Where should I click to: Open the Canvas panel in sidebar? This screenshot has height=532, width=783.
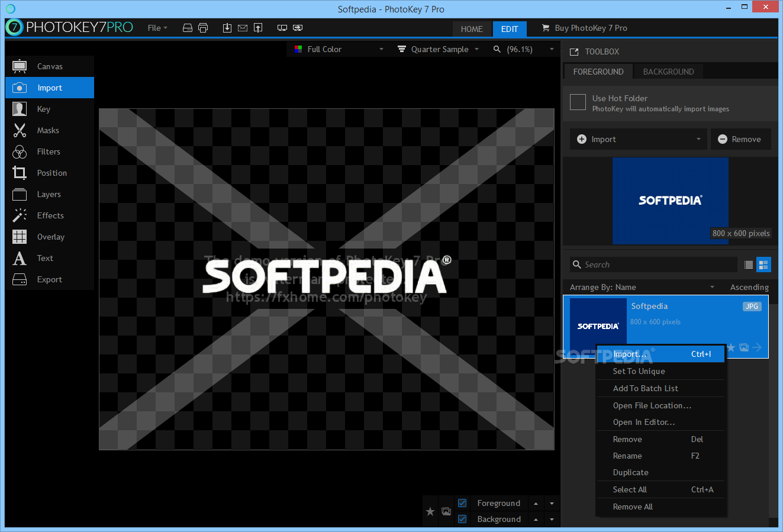tap(50, 66)
